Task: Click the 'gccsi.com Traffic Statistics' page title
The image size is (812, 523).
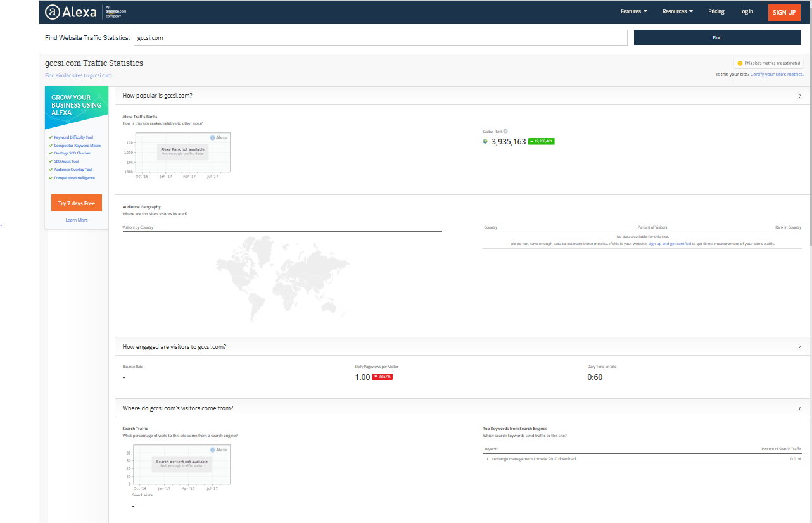Action: (94, 63)
